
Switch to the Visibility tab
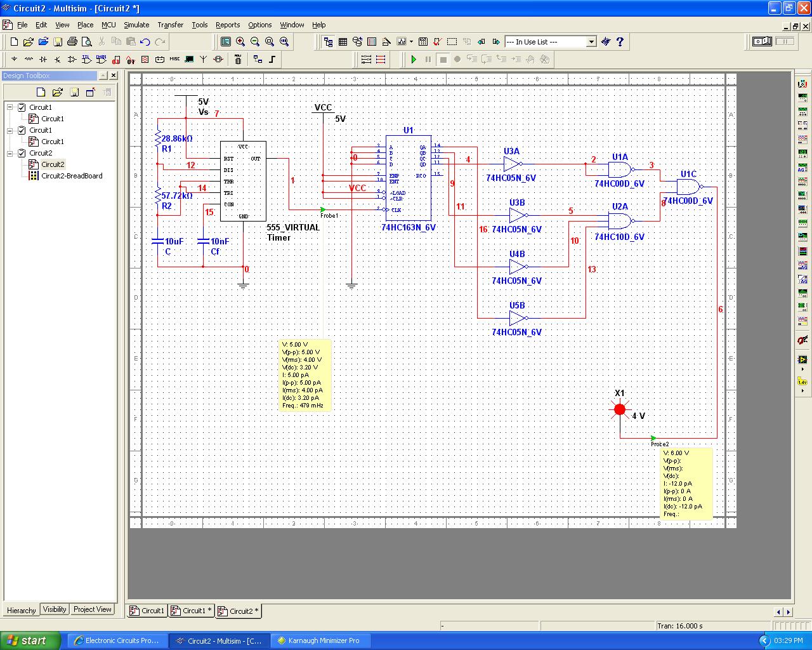pyautogui.click(x=55, y=609)
